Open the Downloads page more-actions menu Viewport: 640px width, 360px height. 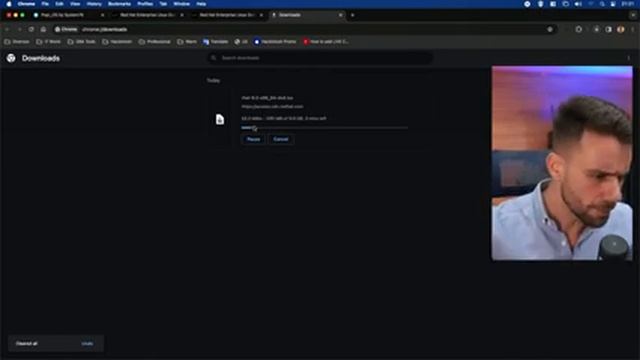(x=629, y=58)
